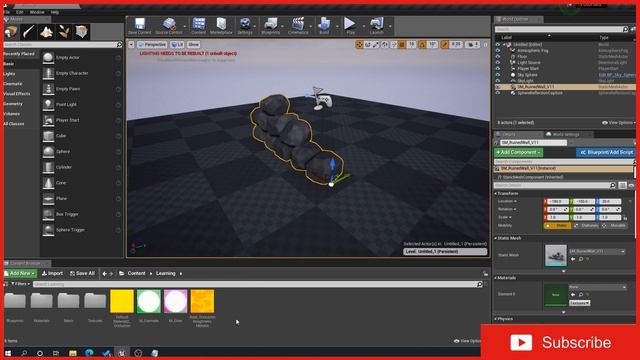
Task: Open the Add Component dropdown
Action: coord(518,152)
